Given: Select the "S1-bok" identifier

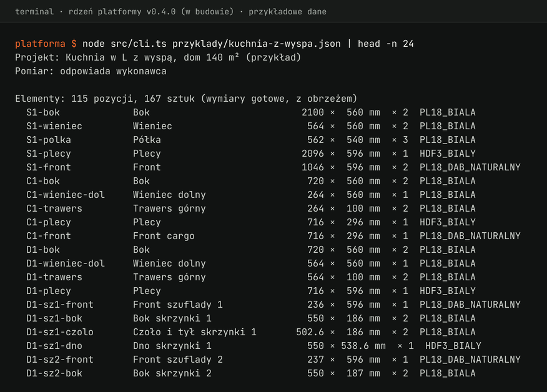Looking at the screenshot, I should pyautogui.click(x=43, y=112).
